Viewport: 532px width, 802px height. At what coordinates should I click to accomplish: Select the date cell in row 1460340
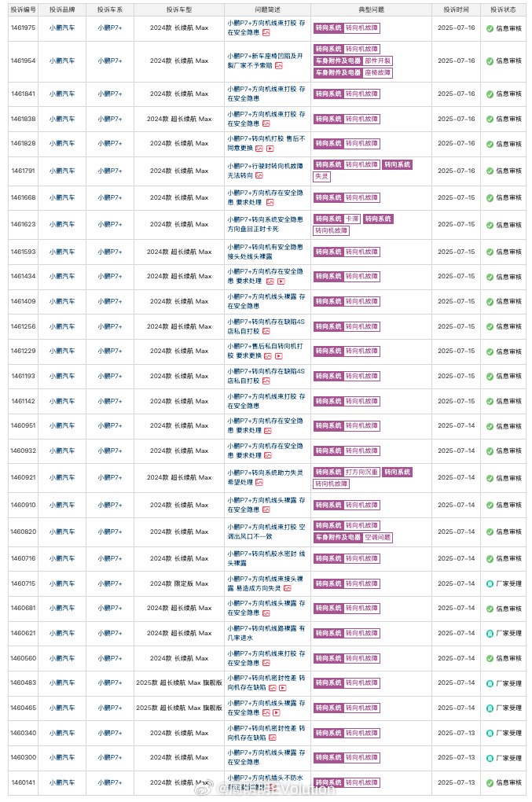[456, 733]
